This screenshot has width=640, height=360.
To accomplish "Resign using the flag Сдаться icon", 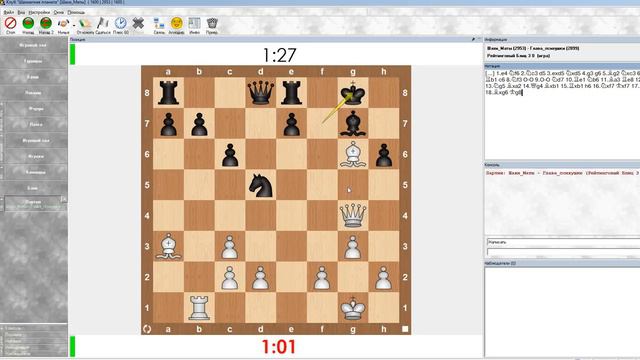I will (x=103, y=23).
